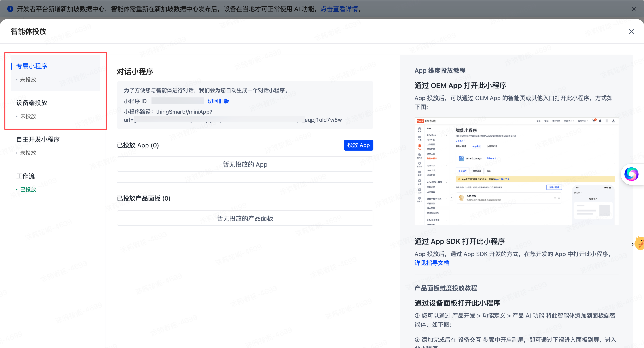Image resolution: width=644 pixels, height=348 pixels.
Task: Click the shopping cart icon with badge 7
Action: pyautogui.click(x=593, y=121)
